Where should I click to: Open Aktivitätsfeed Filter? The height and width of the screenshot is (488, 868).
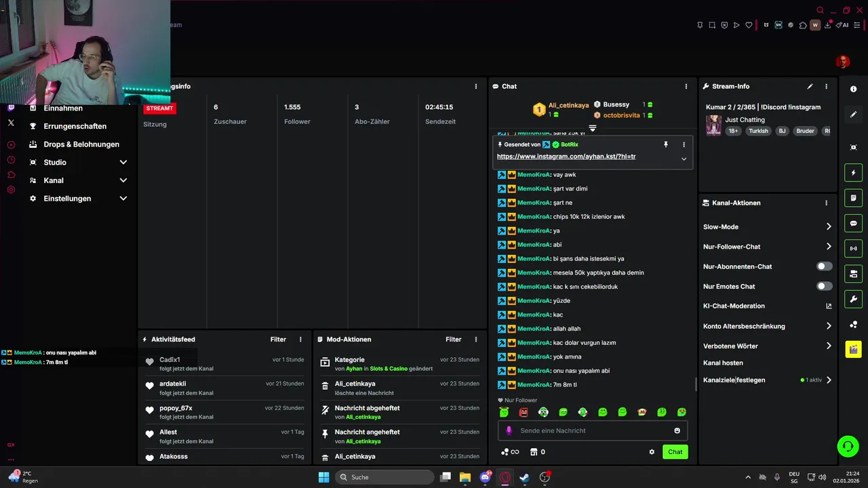(278, 340)
